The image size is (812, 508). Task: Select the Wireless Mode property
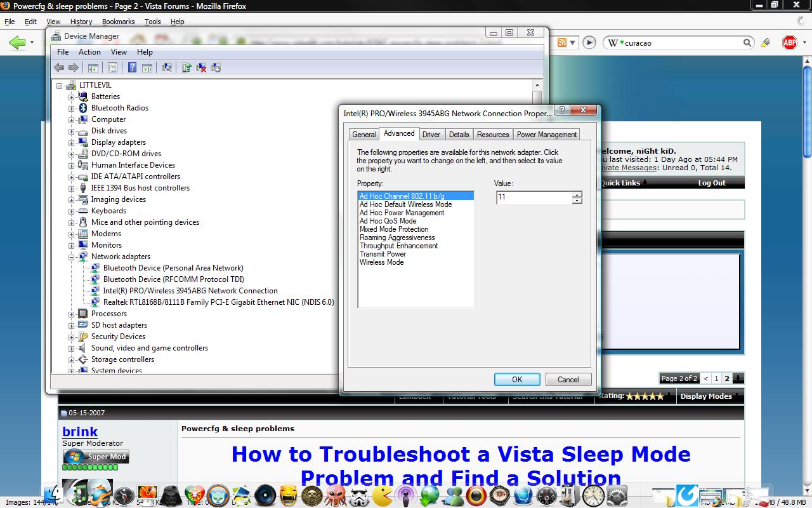(x=416, y=262)
